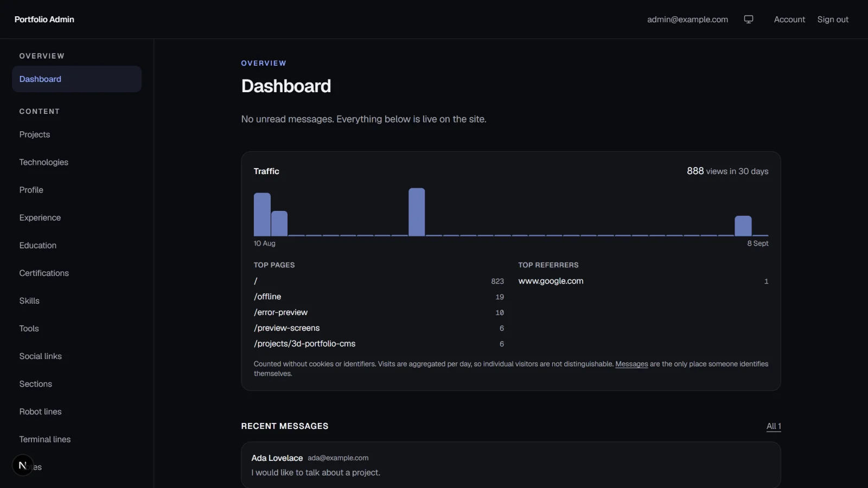Viewport: 868px width, 488px height.
Task: Open Terminal lines sidebar entry
Action: [x=45, y=439]
